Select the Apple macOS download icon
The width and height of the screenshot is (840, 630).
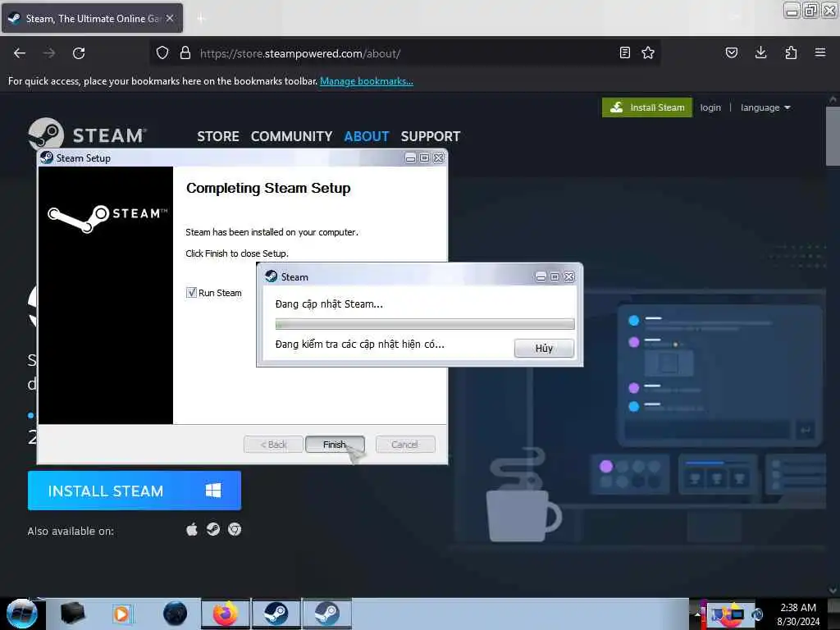tap(192, 530)
